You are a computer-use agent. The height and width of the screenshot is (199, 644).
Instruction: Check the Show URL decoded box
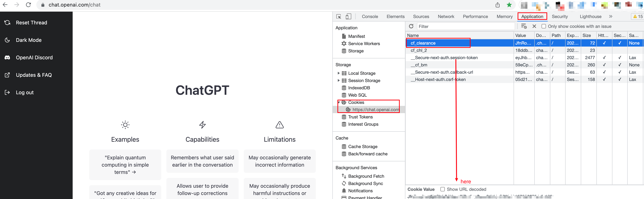coord(442,189)
